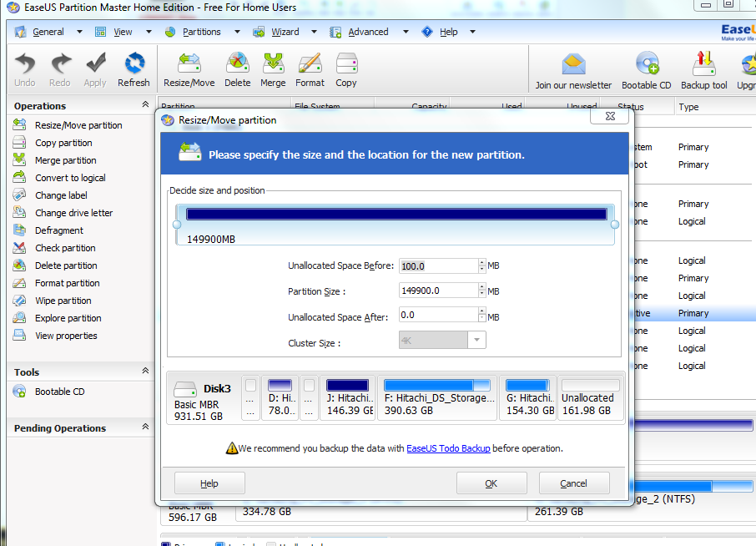
Task: Select Change label operation
Action: tap(50, 195)
